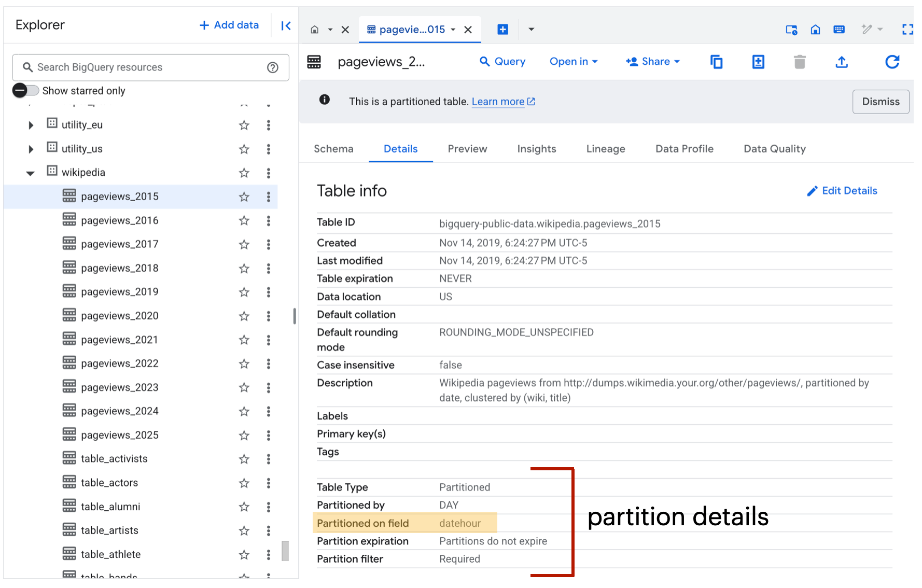Star the utility_eu dataset
The height and width of the screenshot is (588, 922).
(244, 125)
